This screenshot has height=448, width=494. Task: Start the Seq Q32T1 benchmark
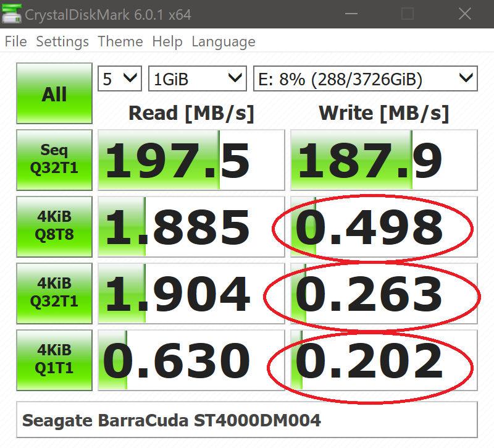tap(54, 160)
